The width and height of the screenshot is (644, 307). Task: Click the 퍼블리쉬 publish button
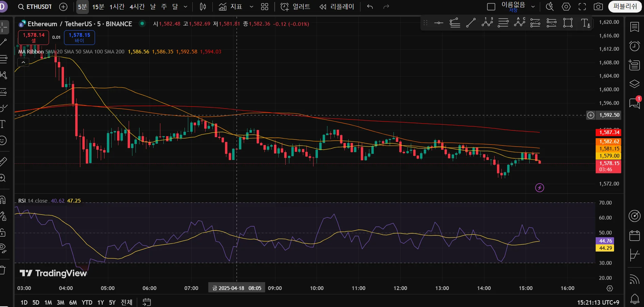click(625, 7)
